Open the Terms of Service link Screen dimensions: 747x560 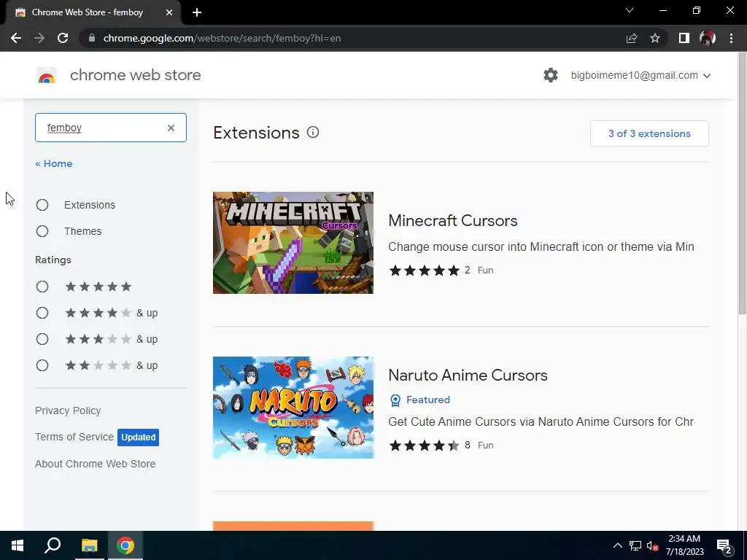(74, 437)
